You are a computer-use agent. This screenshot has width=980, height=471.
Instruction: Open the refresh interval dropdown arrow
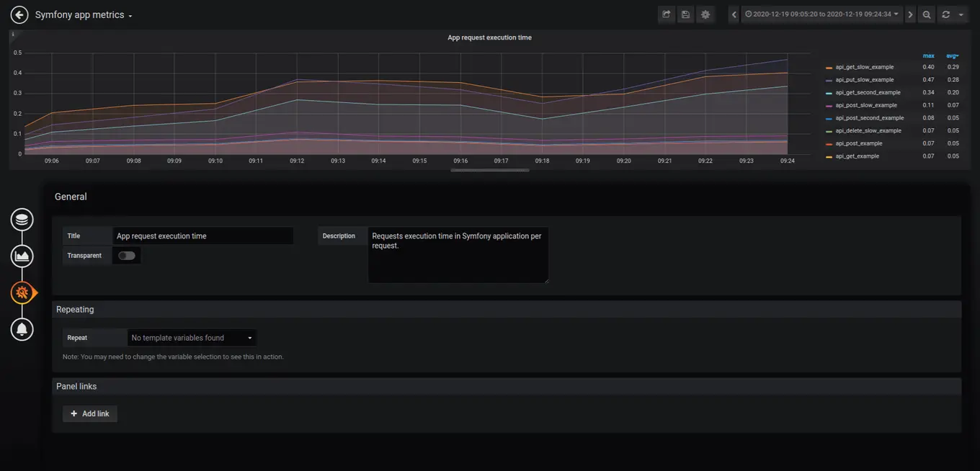point(961,14)
